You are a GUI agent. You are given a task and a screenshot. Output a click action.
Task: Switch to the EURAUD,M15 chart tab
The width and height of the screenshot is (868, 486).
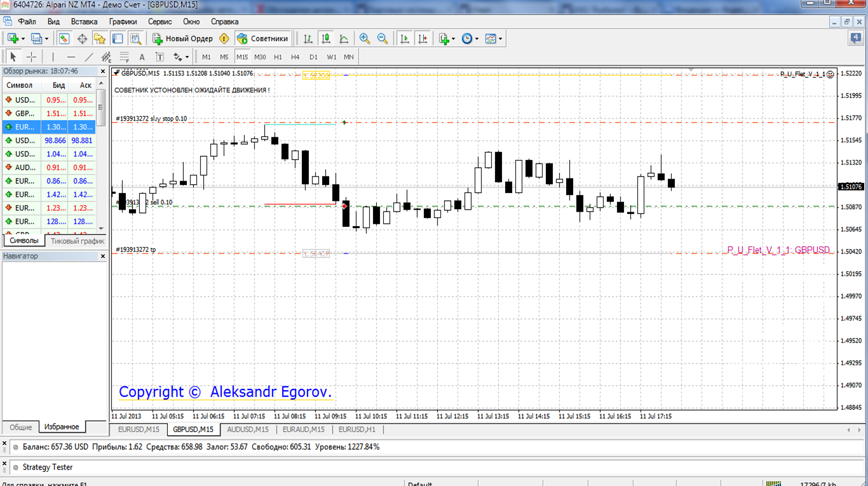304,429
